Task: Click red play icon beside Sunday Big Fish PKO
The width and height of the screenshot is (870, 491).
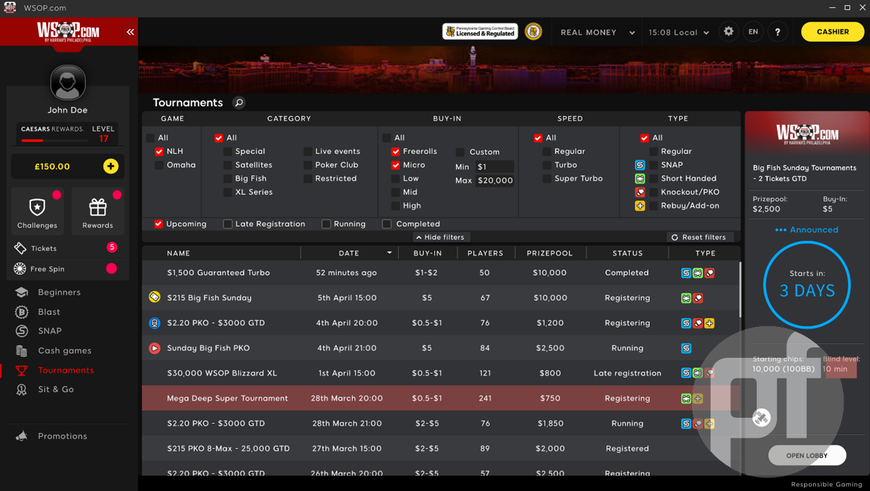Action: tap(154, 348)
